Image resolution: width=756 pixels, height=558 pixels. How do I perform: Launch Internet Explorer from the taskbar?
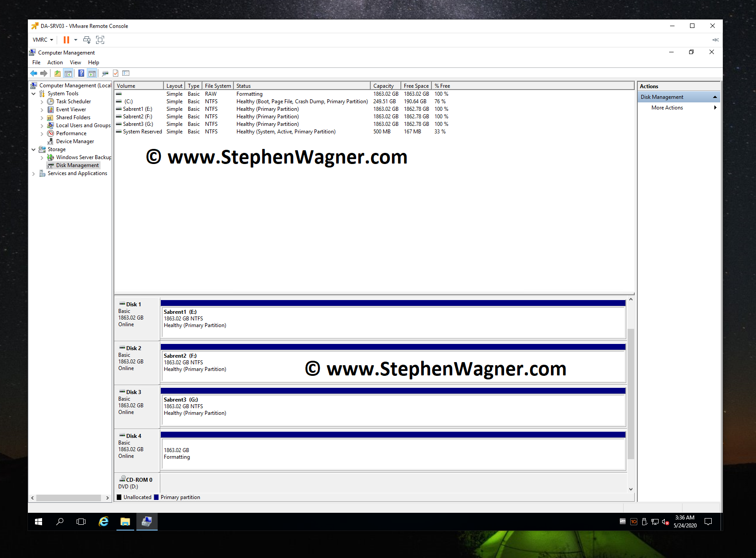click(103, 522)
